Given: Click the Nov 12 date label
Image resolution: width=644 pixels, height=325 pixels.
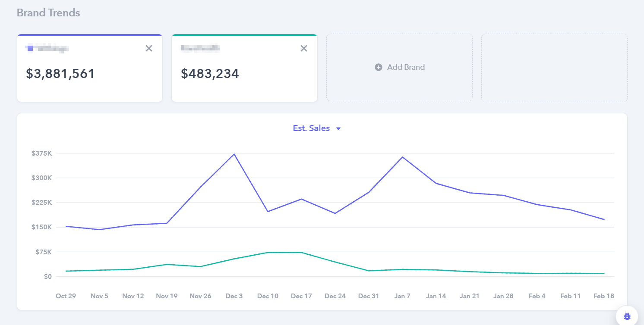Looking at the screenshot, I should [x=133, y=296].
